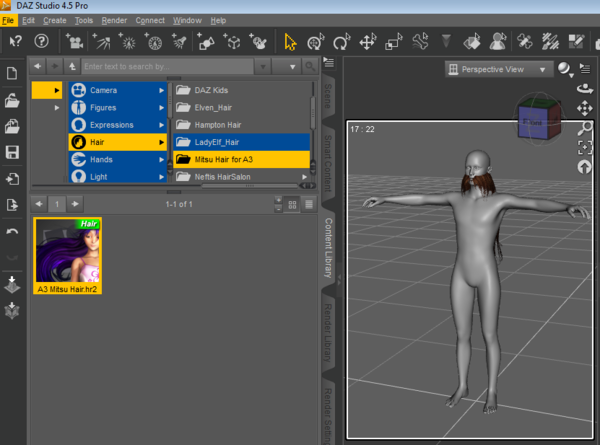The height and width of the screenshot is (445, 600).
Task: Expand the Hands category arrow
Action: [161, 160]
